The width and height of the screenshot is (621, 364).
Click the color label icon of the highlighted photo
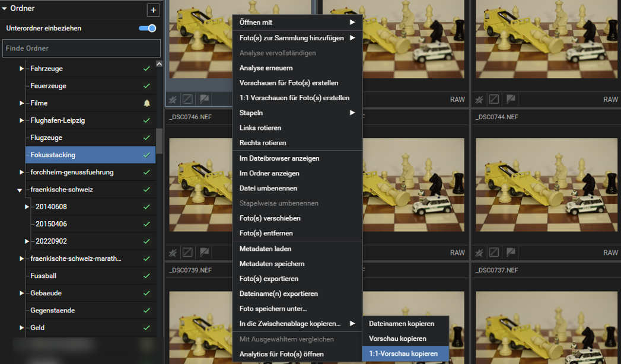[188, 100]
